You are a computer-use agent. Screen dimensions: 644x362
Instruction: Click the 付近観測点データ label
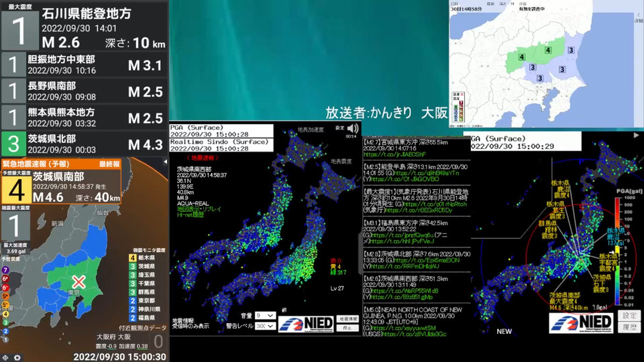[x=142, y=328]
